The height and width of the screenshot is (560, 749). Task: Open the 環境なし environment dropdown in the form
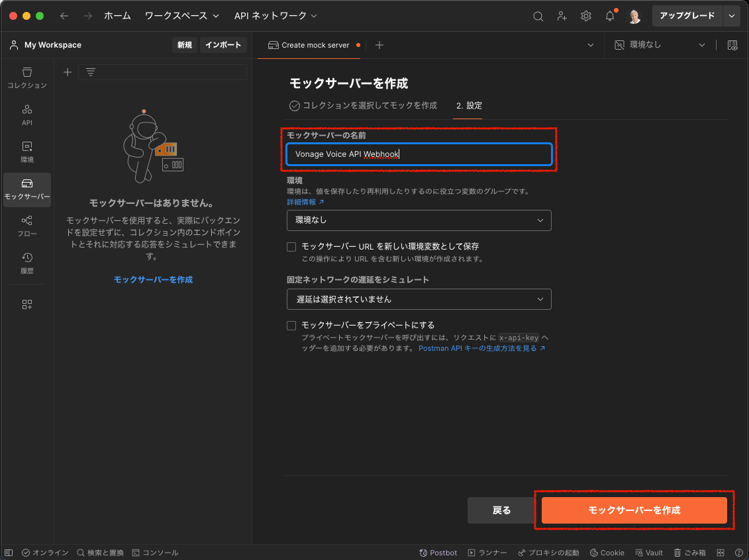pos(419,220)
